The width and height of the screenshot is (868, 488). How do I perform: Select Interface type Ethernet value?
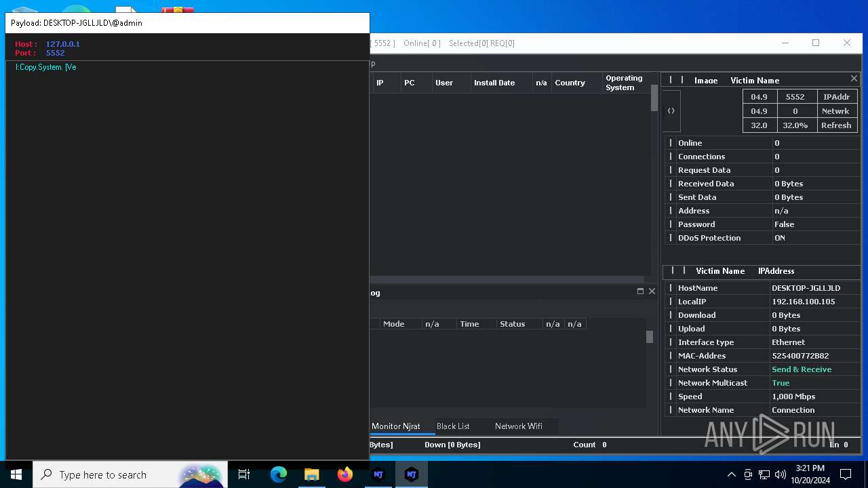click(x=788, y=342)
